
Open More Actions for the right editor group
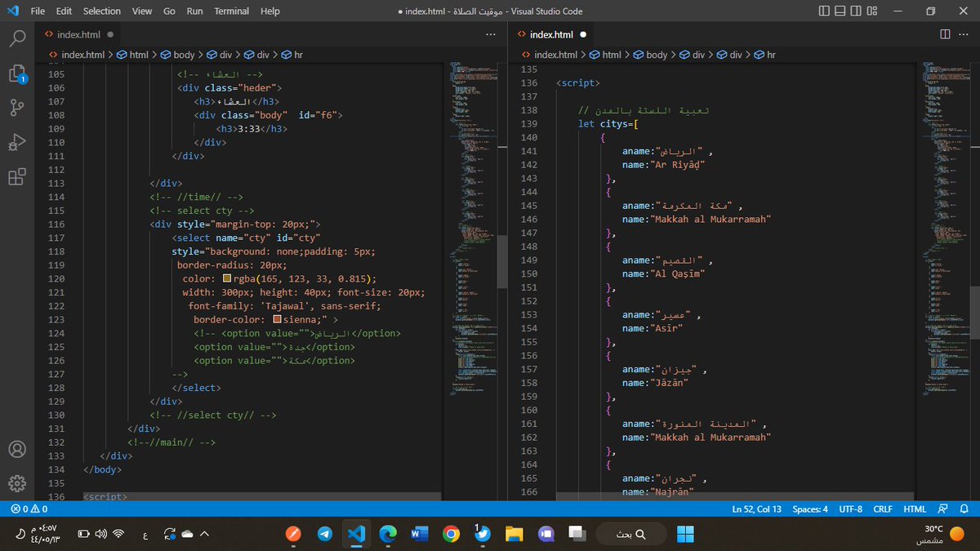pyautogui.click(x=964, y=34)
